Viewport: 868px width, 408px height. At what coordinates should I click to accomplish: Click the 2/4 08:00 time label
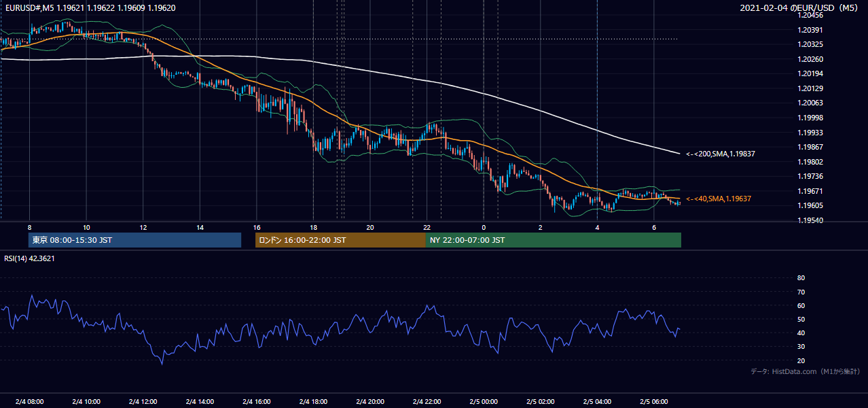(30, 401)
